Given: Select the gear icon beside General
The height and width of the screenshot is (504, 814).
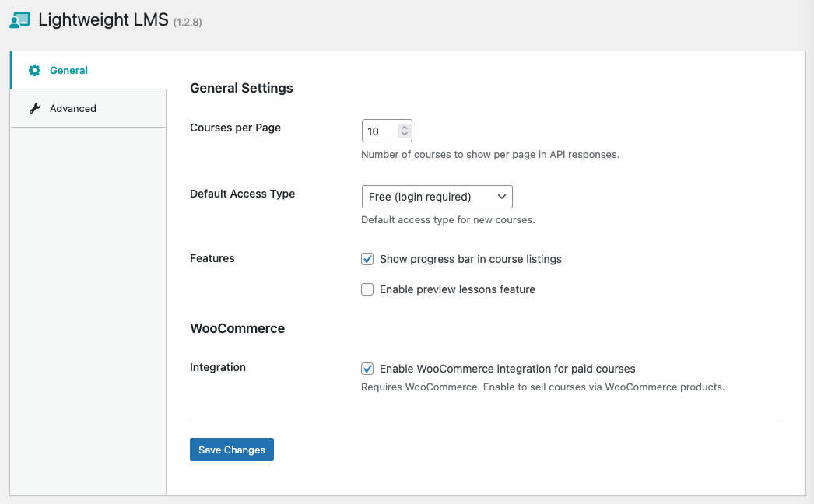Looking at the screenshot, I should pyautogui.click(x=34, y=70).
